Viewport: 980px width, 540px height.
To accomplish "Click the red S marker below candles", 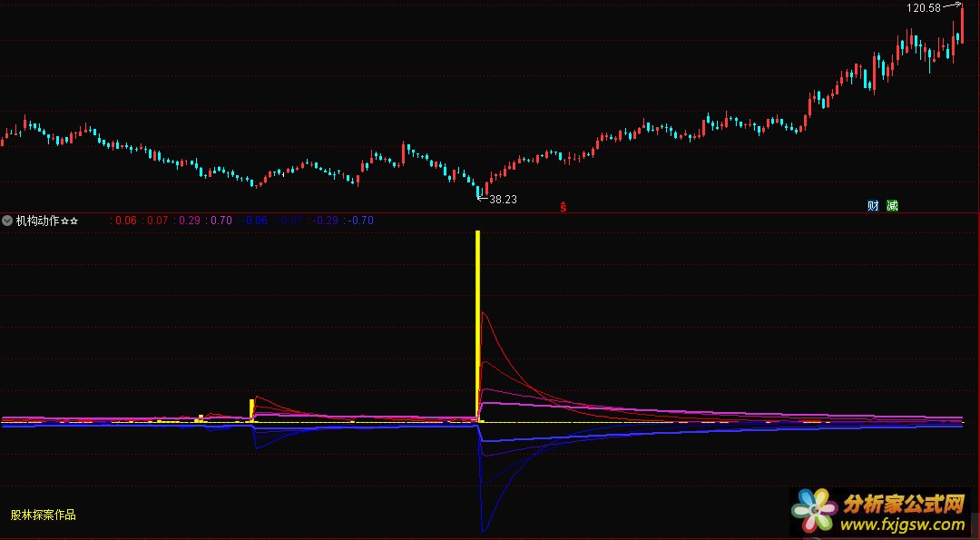I will coord(563,207).
